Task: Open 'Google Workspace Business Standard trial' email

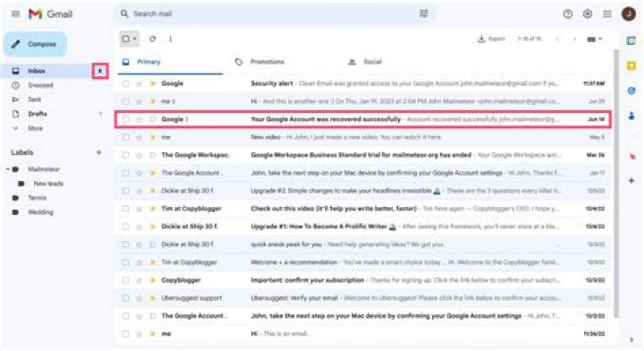Action: coord(361,155)
